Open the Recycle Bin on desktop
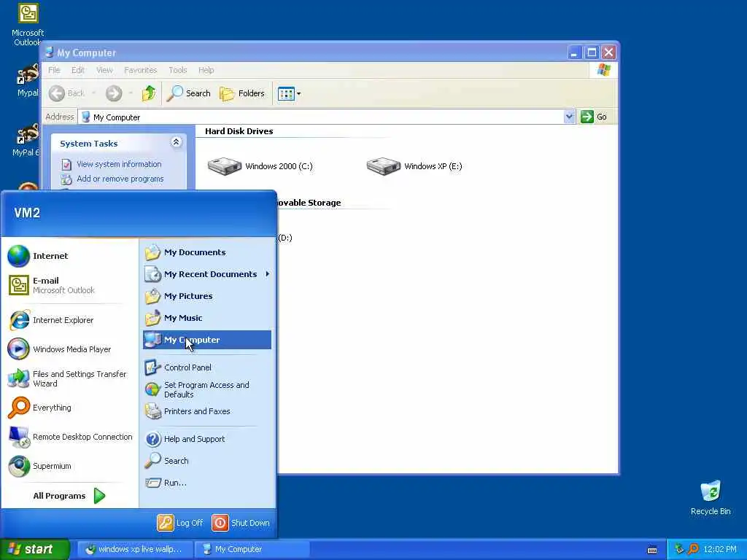Image resolution: width=747 pixels, height=560 pixels. pos(711,497)
